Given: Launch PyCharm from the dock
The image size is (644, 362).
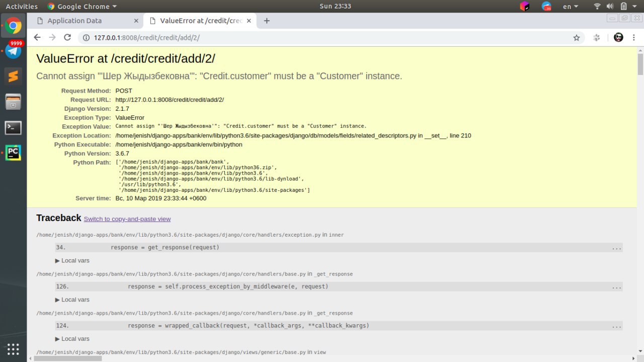Looking at the screenshot, I should tap(14, 152).
